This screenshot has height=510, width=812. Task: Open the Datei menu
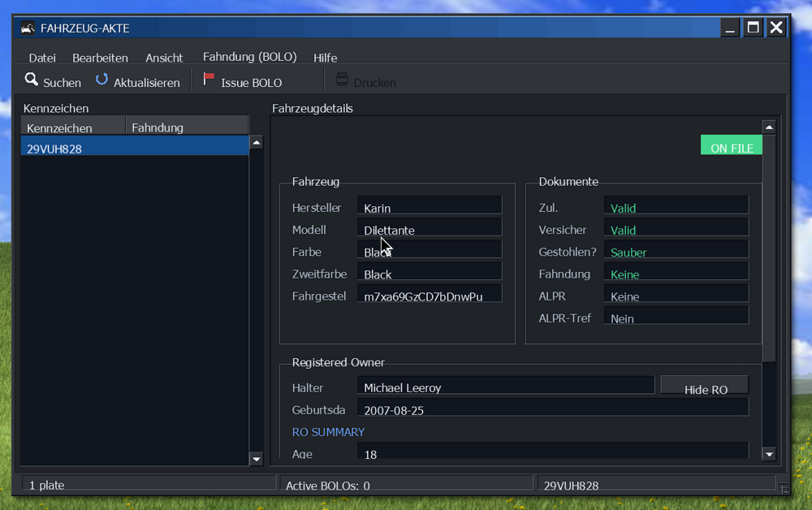pyautogui.click(x=42, y=58)
